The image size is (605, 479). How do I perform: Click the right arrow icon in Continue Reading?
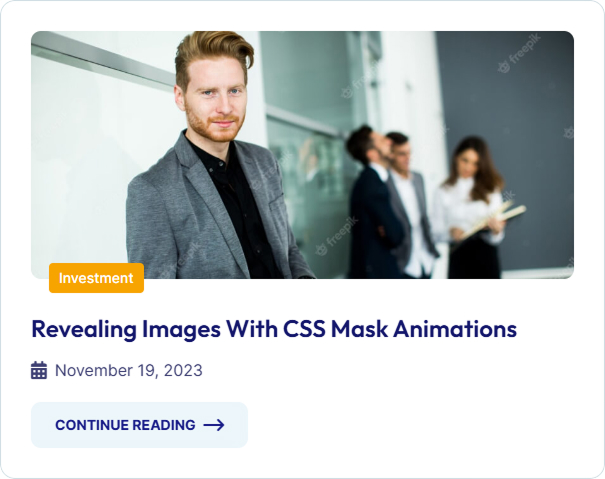coord(214,425)
